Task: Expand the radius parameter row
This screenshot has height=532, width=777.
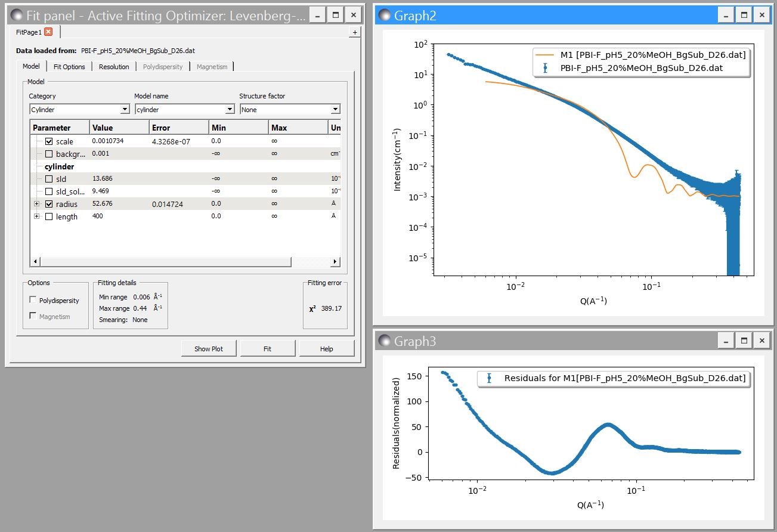Action: pos(37,204)
